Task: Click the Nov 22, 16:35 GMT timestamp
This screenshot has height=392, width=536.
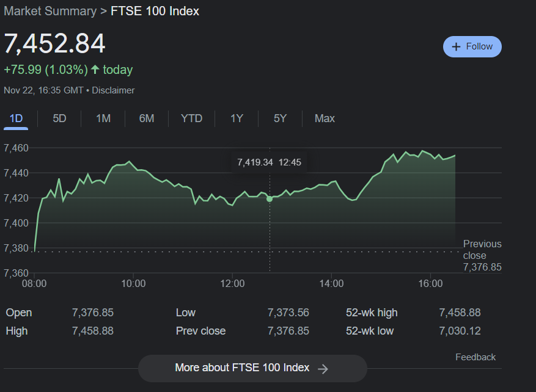Action: pyautogui.click(x=43, y=90)
